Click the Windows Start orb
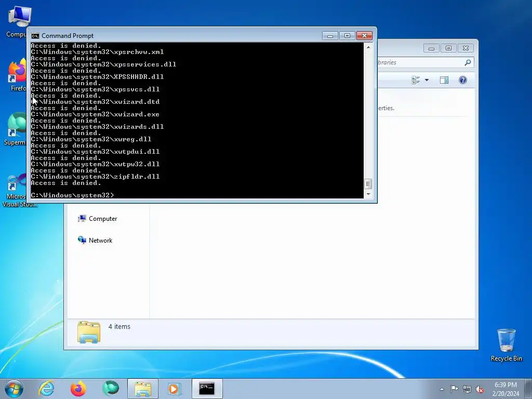 click(x=14, y=389)
